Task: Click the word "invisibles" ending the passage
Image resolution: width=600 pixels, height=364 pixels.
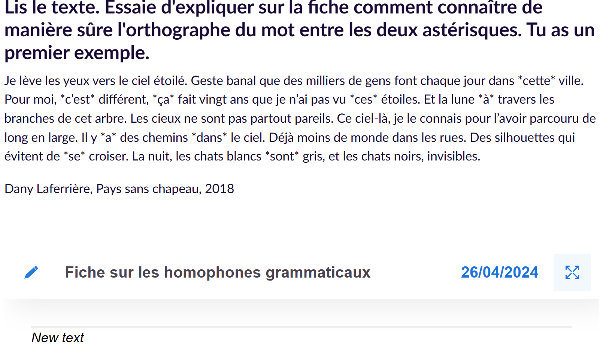Action: [x=453, y=156]
